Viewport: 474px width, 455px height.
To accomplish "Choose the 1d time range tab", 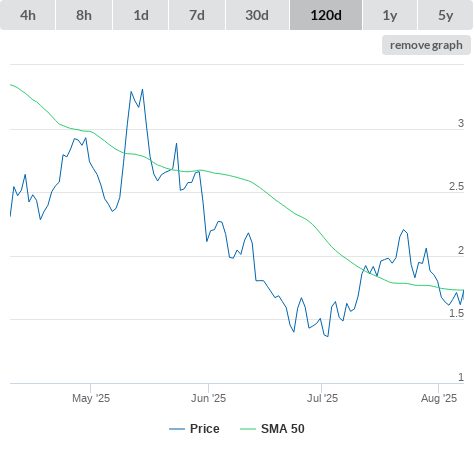I will click(x=141, y=15).
